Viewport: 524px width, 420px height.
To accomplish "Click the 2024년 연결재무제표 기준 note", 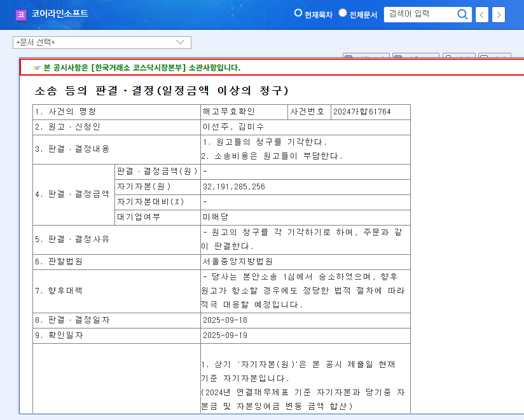I will (x=258, y=392).
